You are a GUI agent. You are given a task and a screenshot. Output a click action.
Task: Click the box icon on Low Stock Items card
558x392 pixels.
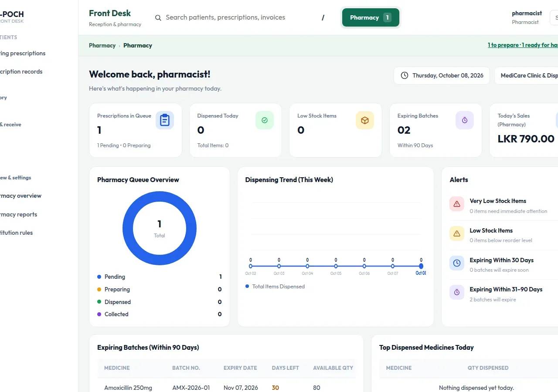pos(365,120)
